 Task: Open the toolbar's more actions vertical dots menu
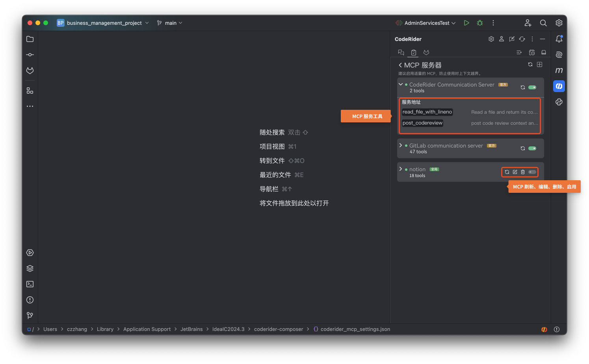(x=493, y=23)
